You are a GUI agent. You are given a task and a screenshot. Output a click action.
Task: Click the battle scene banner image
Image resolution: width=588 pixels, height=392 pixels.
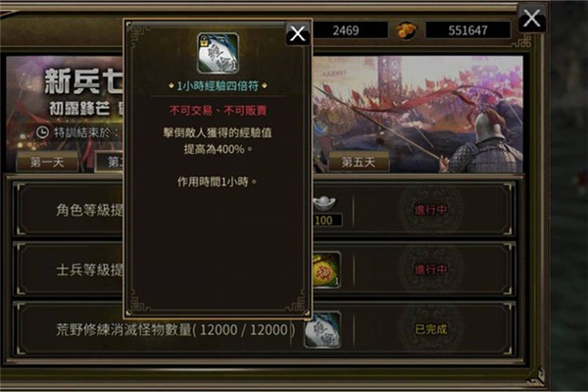coord(417,115)
